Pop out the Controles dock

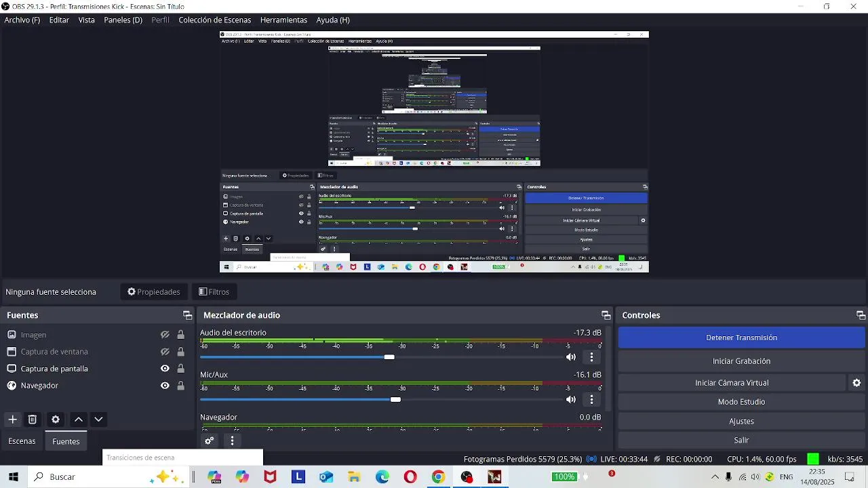tap(861, 315)
